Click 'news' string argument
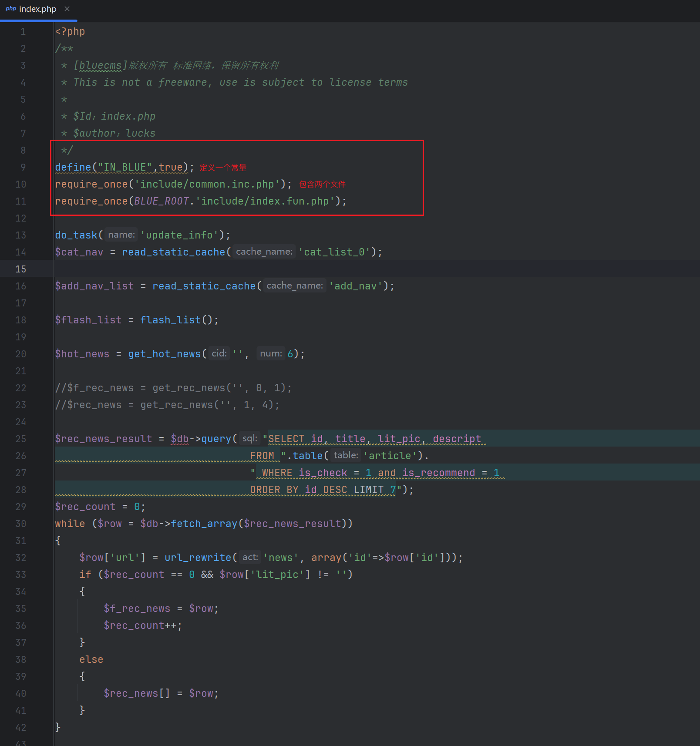The height and width of the screenshot is (746, 700). point(280,558)
